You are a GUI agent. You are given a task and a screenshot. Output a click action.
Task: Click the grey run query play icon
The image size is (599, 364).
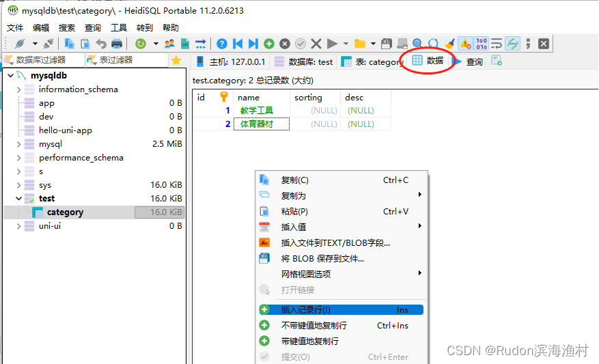tap(332, 44)
